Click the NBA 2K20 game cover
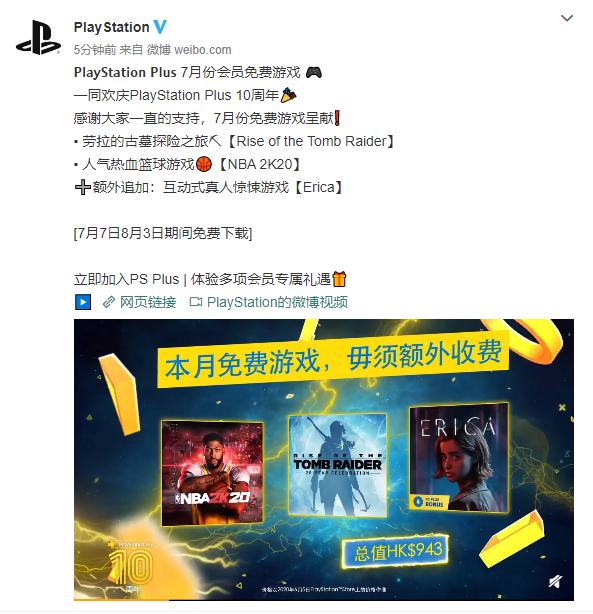Image resolution: width=593 pixels, height=614 pixels. [212, 473]
